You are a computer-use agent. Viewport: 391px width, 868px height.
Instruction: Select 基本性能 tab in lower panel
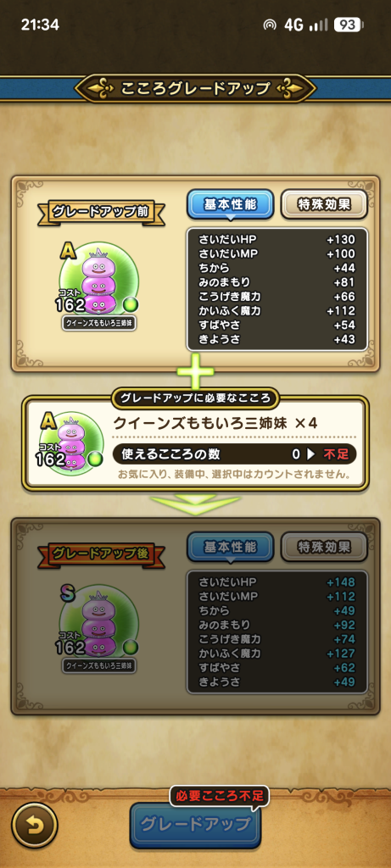coord(231,548)
